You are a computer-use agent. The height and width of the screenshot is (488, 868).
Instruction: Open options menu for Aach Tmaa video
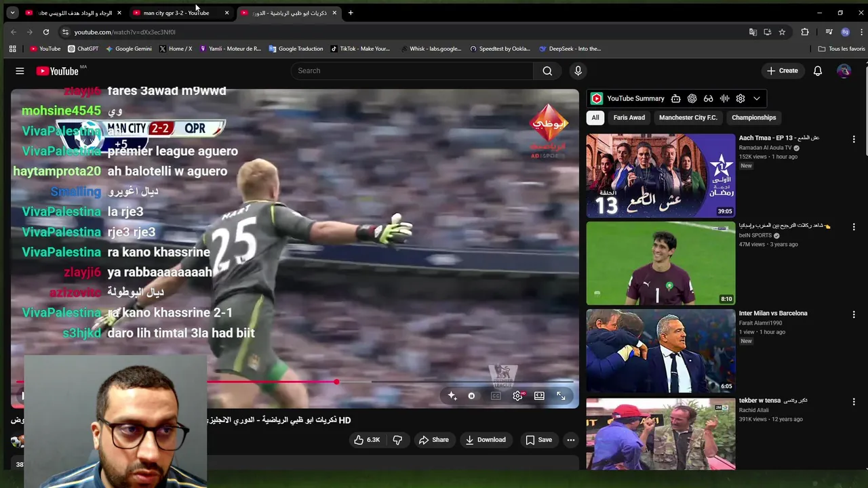point(854,139)
